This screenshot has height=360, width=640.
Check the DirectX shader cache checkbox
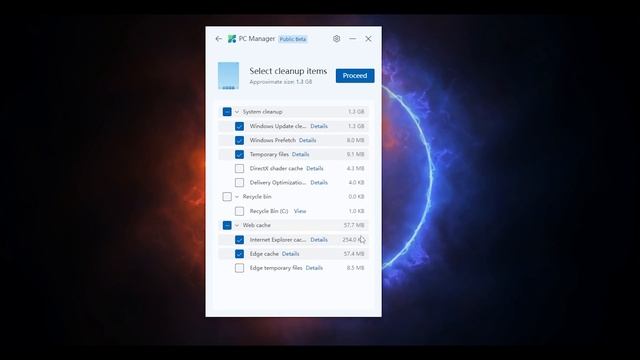click(240, 169)
